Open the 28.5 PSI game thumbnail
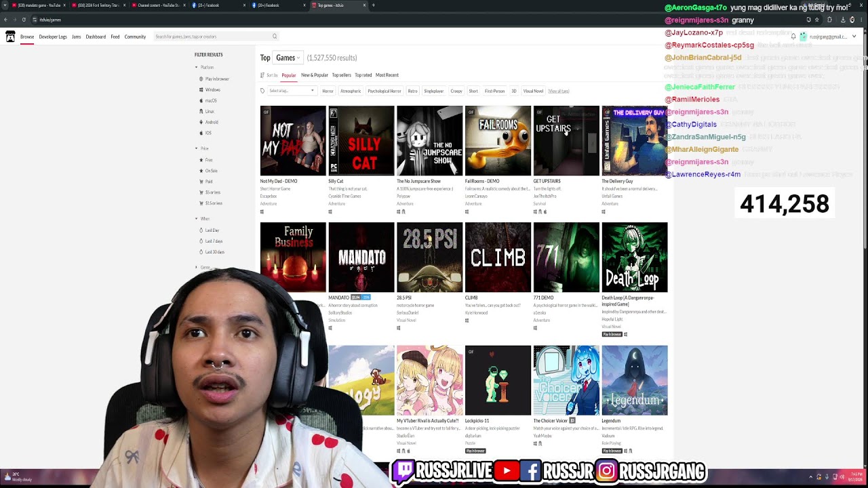The image size is (868, 488). (430, 258)
